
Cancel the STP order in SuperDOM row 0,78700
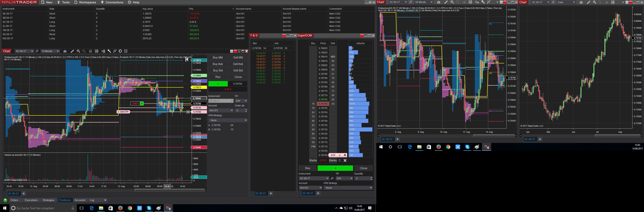[x=345, y=155]
